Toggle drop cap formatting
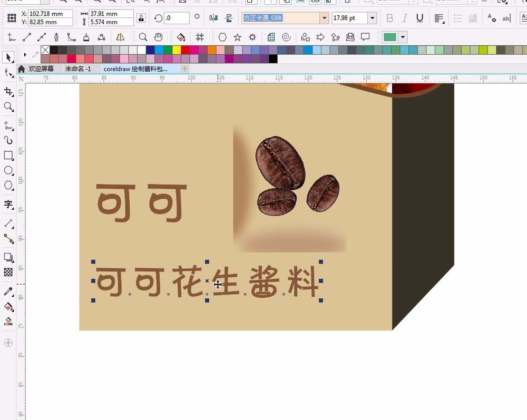 point(473,18)
